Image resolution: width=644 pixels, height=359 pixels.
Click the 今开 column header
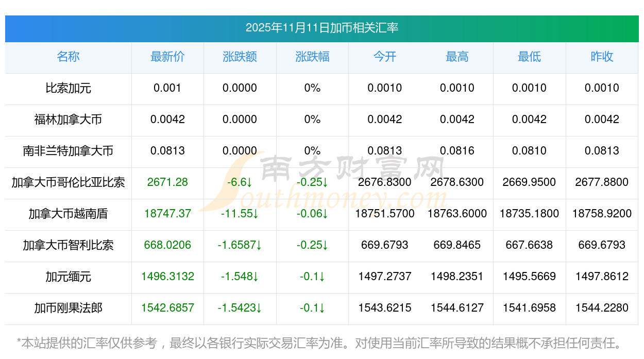pyautogui.click(x=385, y=57)
